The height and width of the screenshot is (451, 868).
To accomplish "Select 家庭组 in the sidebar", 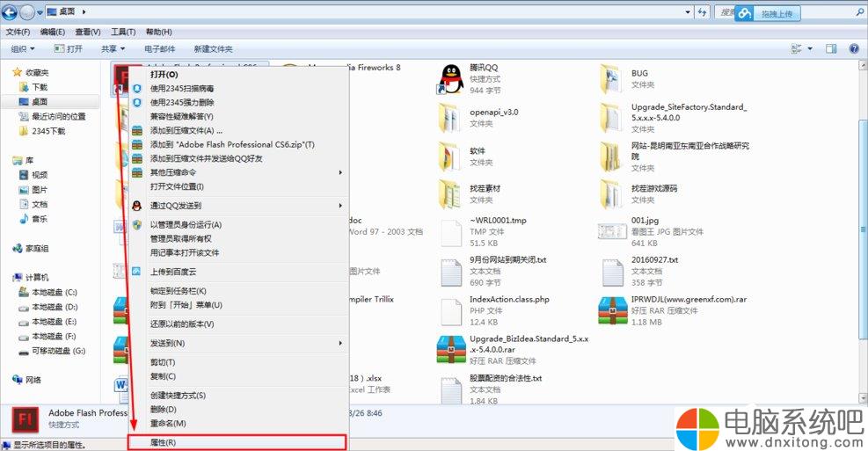I will (x=31, y=249).
